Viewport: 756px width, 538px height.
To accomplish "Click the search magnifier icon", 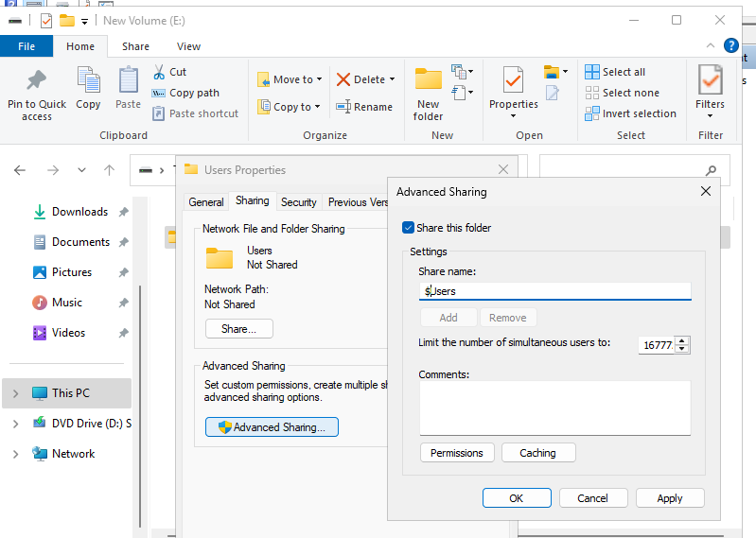I will click(x=711, y=170).
